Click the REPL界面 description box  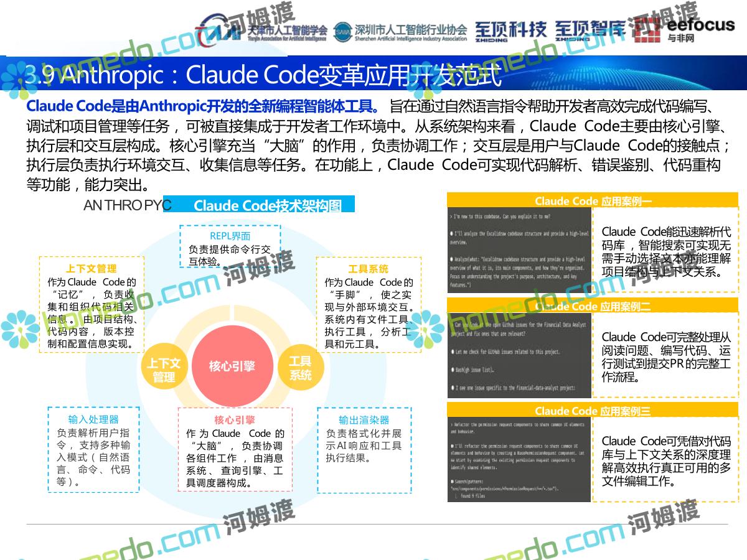point(230,246)
